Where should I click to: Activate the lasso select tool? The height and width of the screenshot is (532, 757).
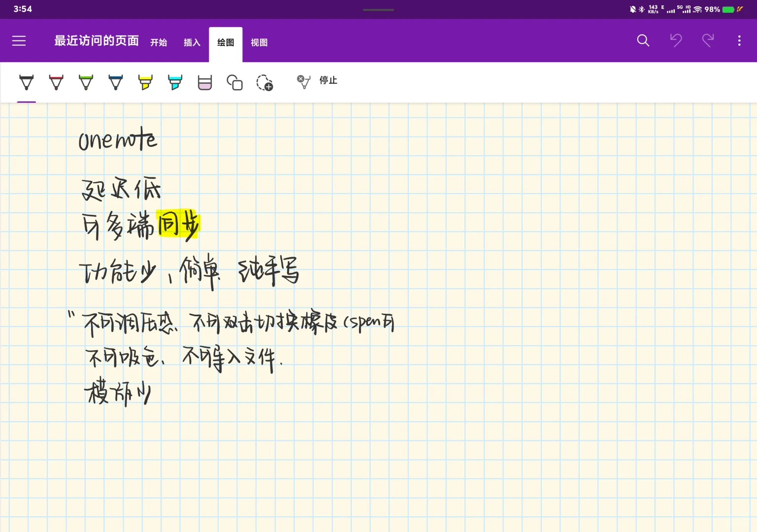coord(264,82)
